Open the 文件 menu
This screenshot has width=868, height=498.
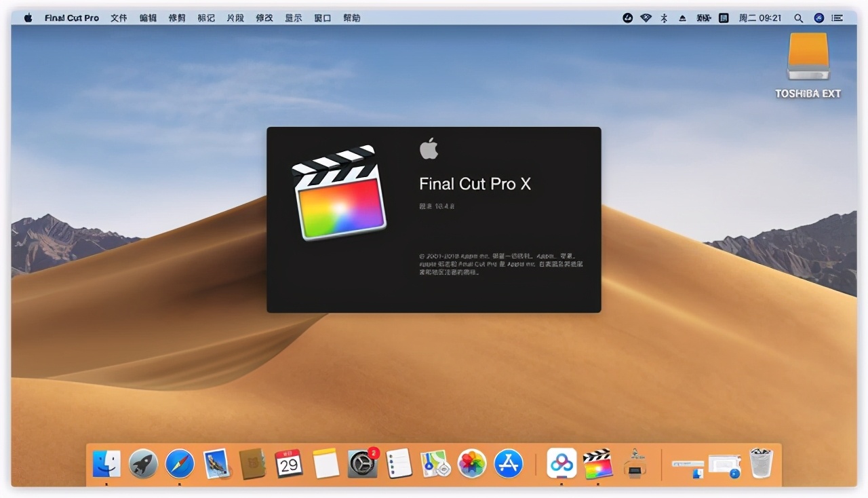pos(119,18)
